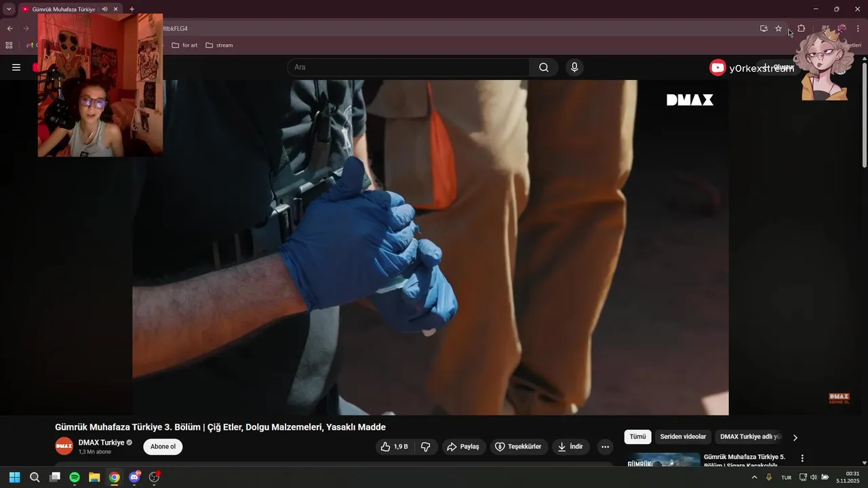Viewport: 868px width, 488px height.
Task: Open the apps grid in bookmarks bar
Action: tap(9, 45)
